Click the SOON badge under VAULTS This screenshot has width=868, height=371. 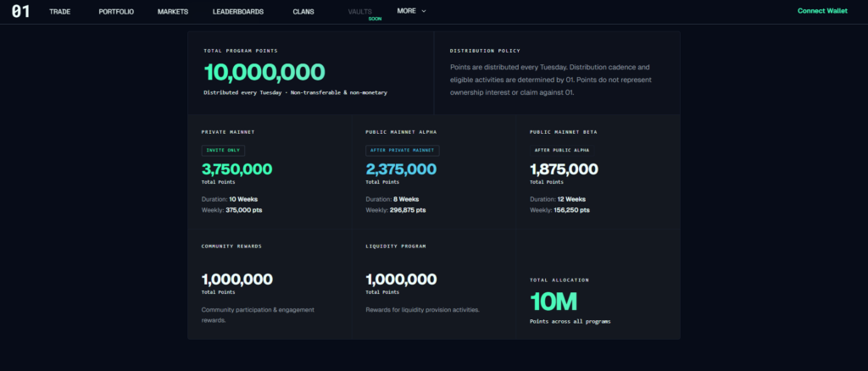coord(375,19)
